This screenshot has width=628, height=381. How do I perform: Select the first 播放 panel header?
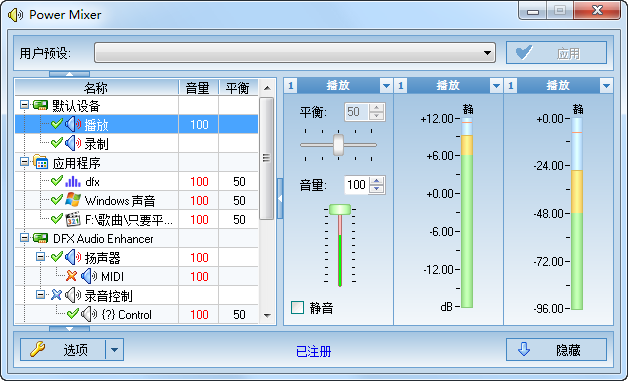point(338,85)
